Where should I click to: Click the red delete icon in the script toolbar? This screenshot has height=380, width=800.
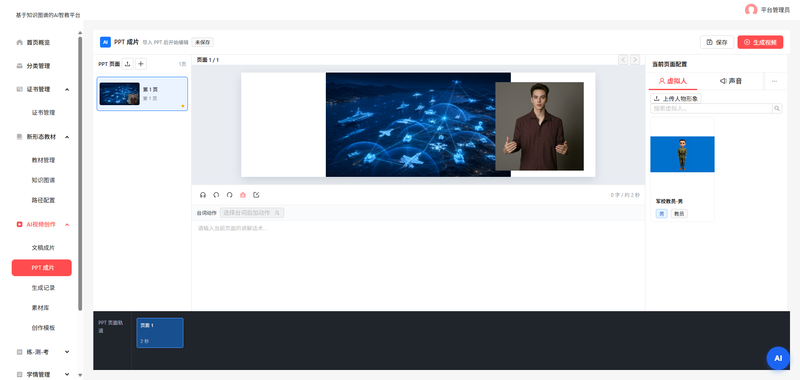coord(243,195)
